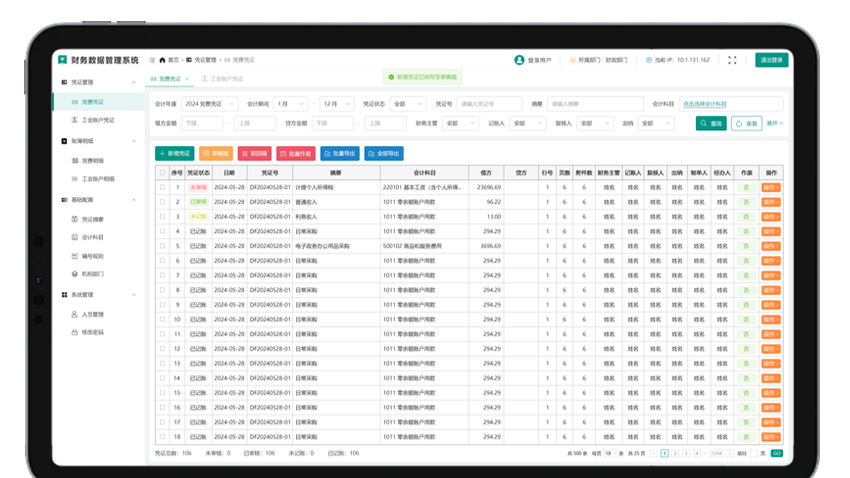This screenshot has height=478, width=850.
Task: Go to page 2 in pagination
Action: [x=674, y=453]
